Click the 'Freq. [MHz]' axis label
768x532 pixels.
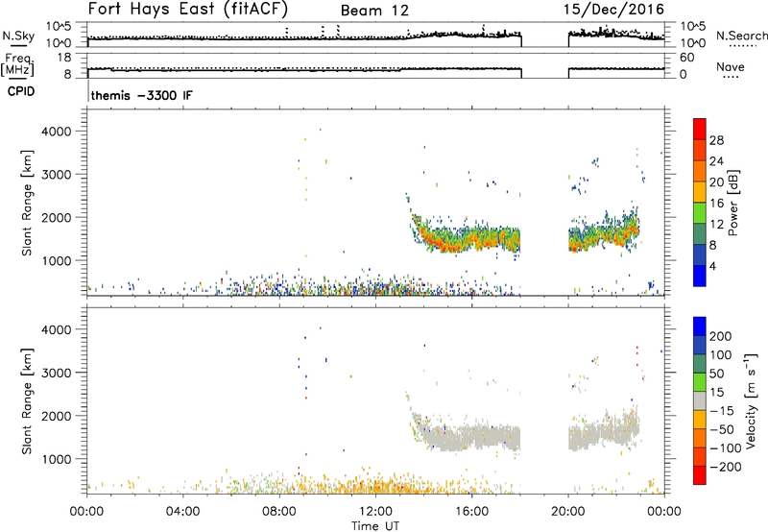[17, 65]
